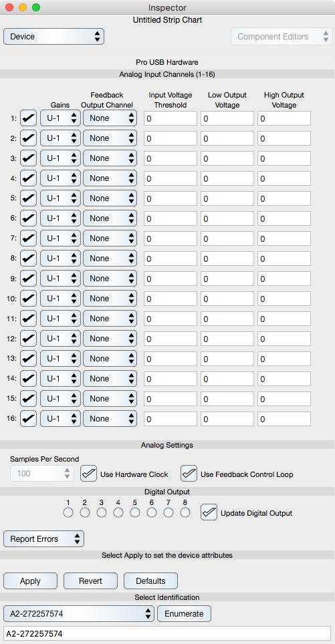Uncheck analog input channel 1 checkbox

pyautogui.click(x=28, y=118)
